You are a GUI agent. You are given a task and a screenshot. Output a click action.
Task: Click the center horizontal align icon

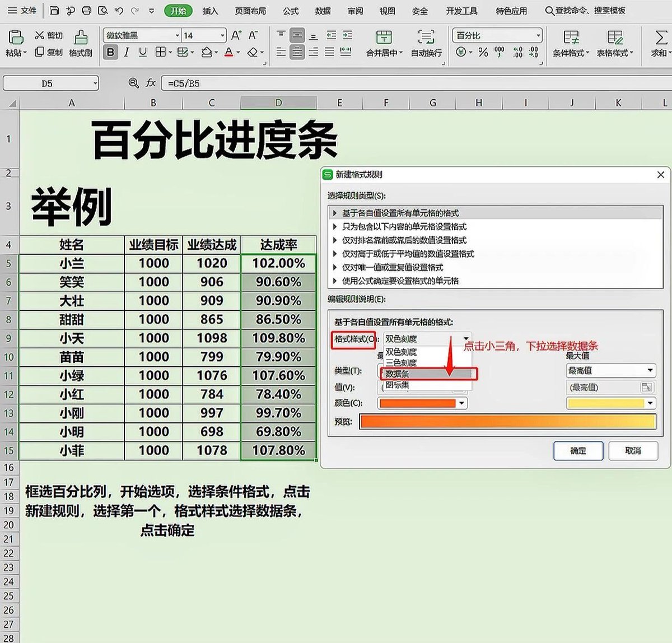pos(297,52)
